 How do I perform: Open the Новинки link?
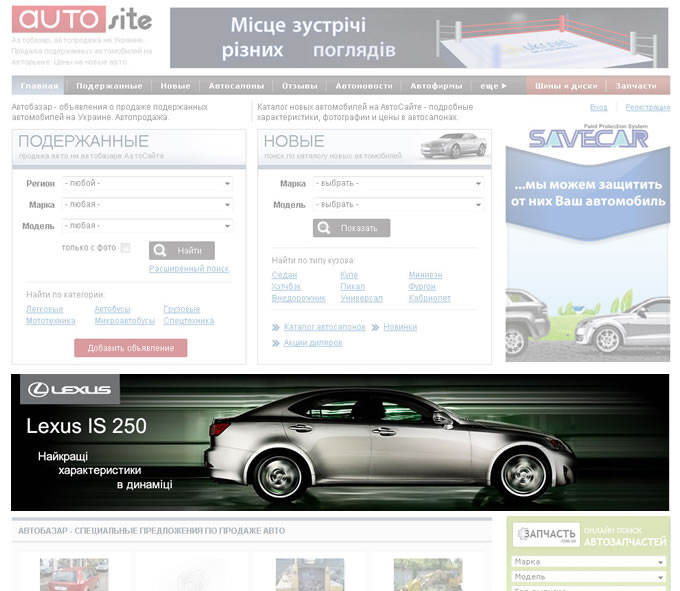(x=400, y=327)
